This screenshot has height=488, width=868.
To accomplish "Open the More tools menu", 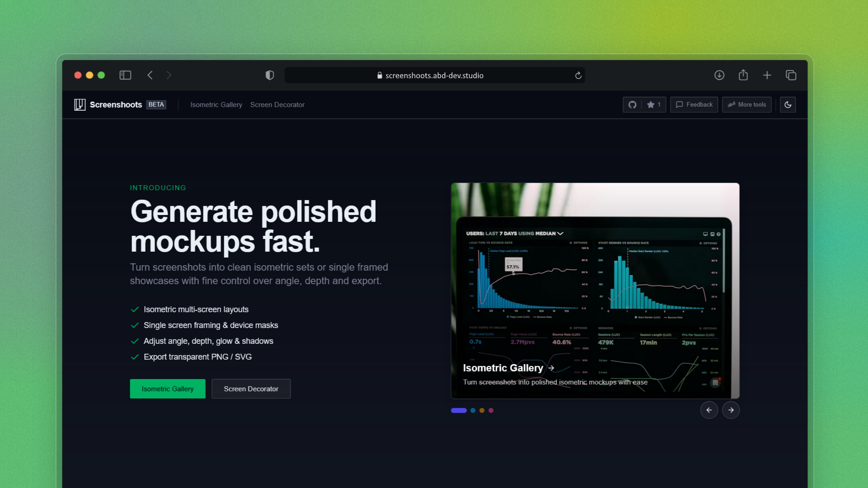I will 746,104.
